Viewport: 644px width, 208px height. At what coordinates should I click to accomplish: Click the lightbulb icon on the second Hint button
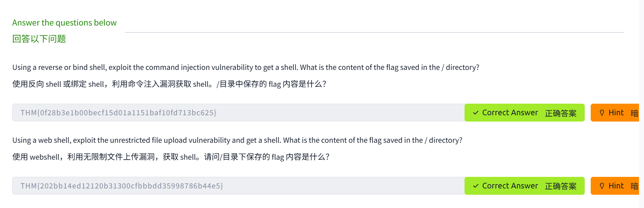602,186
